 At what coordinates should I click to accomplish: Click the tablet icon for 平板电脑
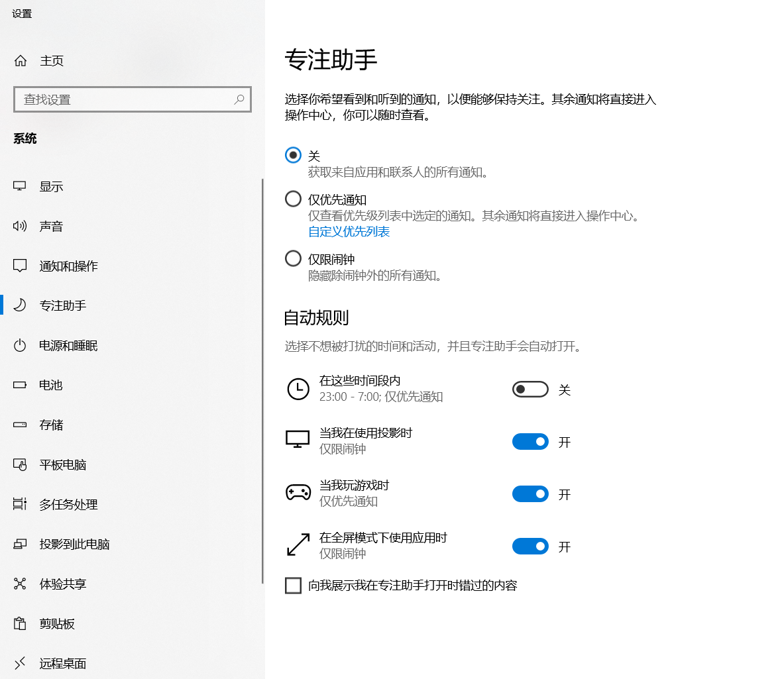[19, 464]
